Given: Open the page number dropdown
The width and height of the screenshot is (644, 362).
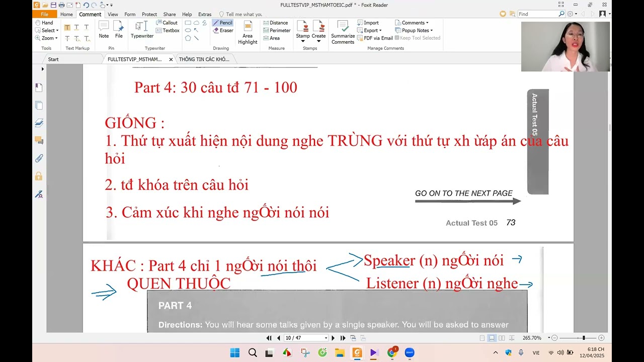Looking at the screenshot, I should (326, 338).
